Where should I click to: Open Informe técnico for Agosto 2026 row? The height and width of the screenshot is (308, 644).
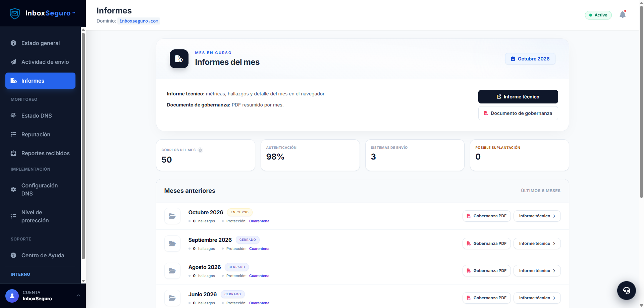537,271
